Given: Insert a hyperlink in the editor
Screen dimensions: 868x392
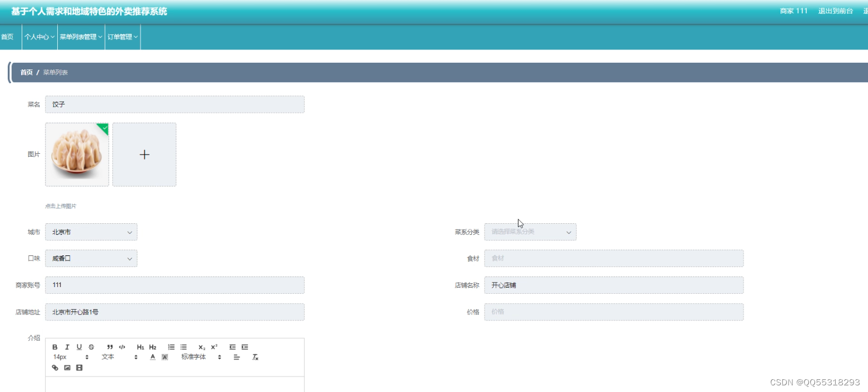Looking at the screenshot, I should click(55, 368).
